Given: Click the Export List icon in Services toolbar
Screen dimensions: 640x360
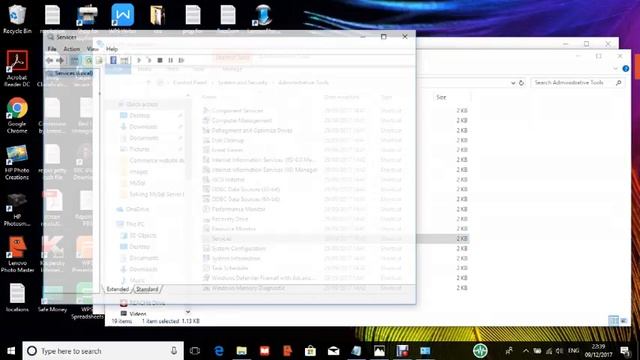Looking at the screenshot, I should [x=99, y=60].
